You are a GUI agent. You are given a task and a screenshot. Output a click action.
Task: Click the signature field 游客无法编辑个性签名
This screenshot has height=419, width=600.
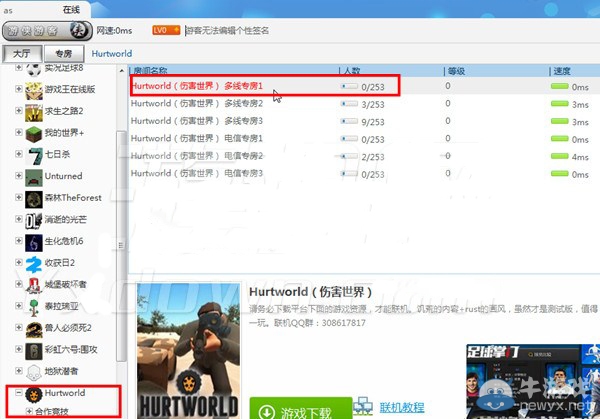pos(227,31)
